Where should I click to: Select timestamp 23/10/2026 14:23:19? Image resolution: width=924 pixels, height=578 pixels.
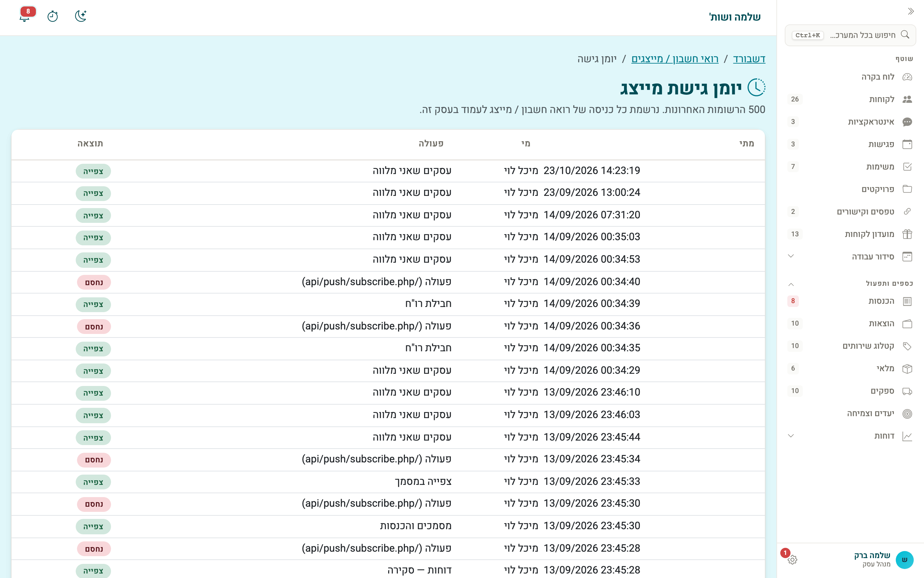click(x=592, y=171)
